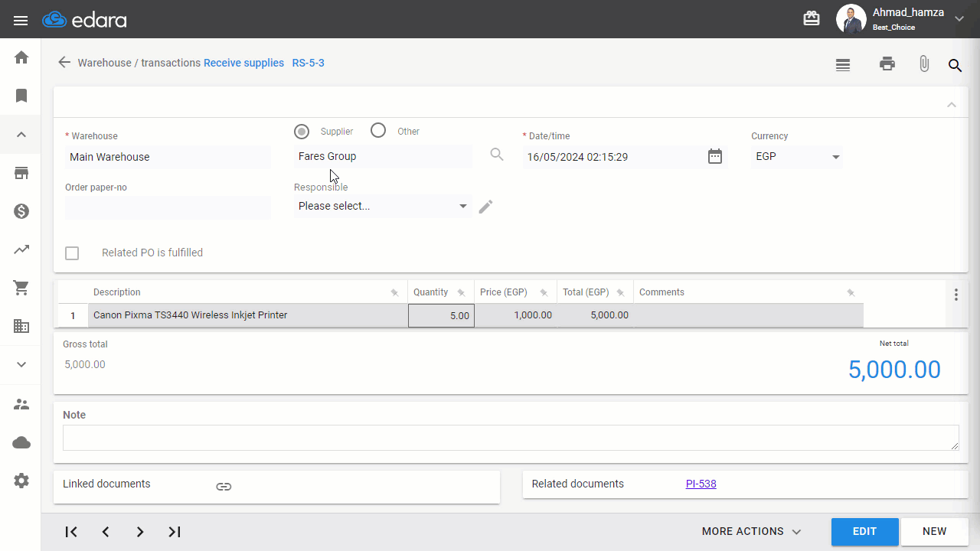
Task: Collapse the sidebar section with up chevron
Action: click(21, 135)
